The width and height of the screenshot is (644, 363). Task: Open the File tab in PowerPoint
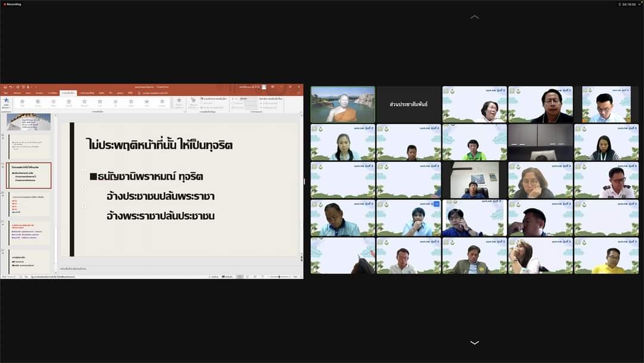[x=6, y=93]
